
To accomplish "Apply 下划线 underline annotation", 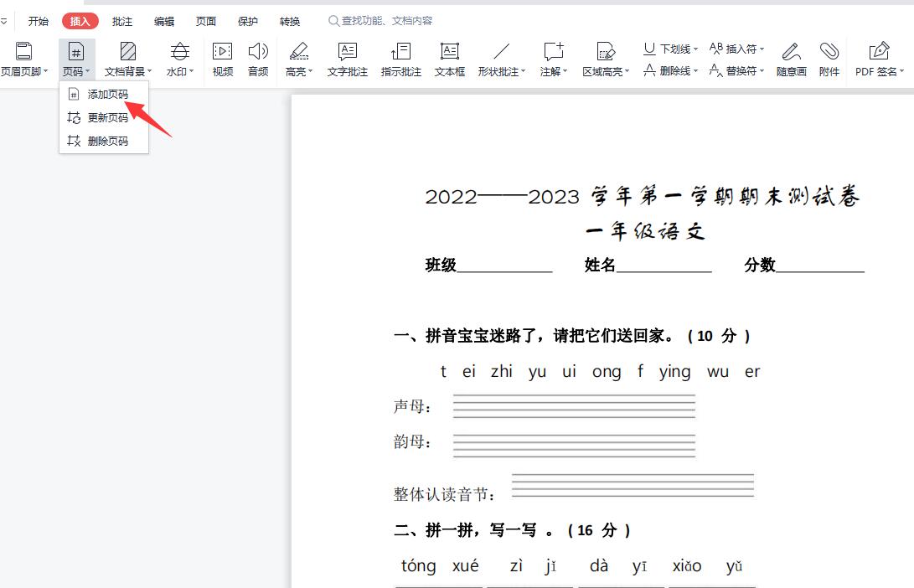I will 669,49.
